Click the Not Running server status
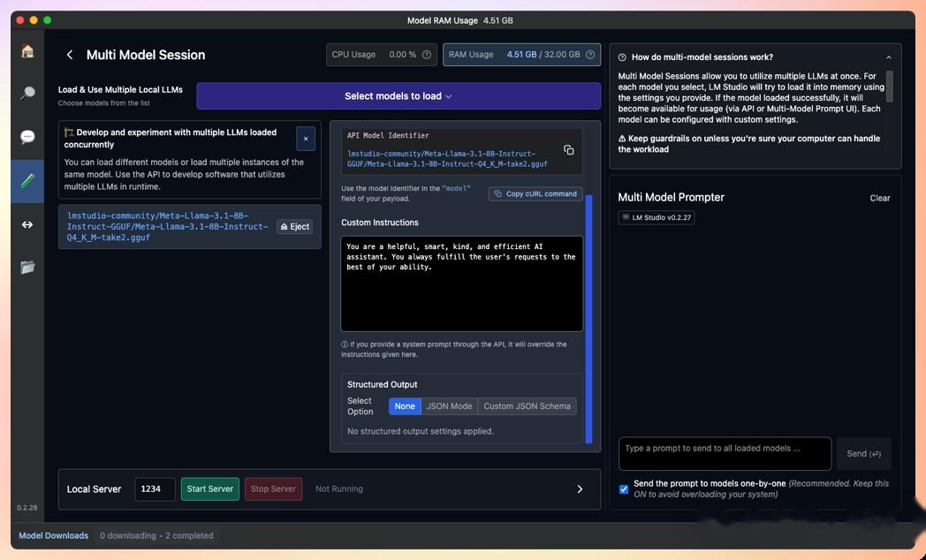The width and height of the screenshot is (926, 560). [339, 488]
